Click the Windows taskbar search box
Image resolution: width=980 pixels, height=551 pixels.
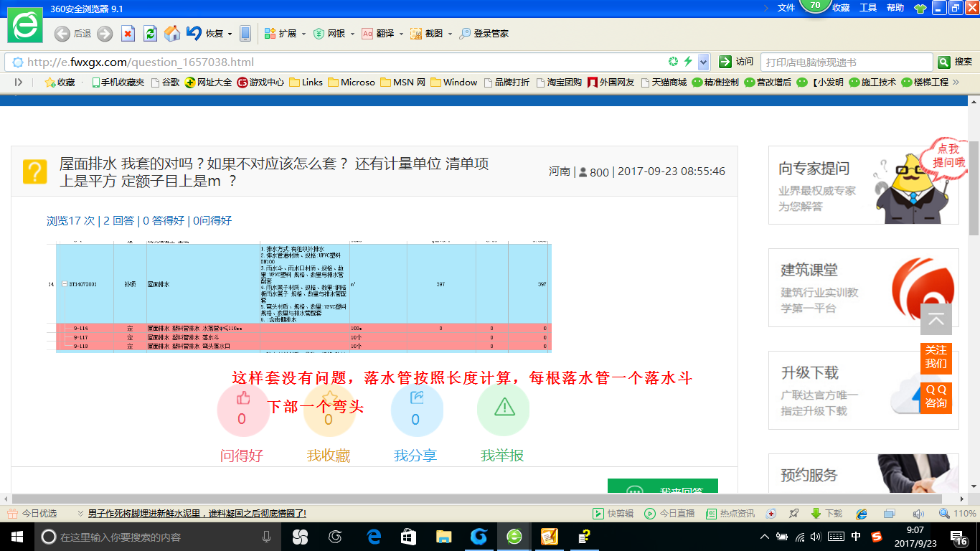click(x=159, y=537)
